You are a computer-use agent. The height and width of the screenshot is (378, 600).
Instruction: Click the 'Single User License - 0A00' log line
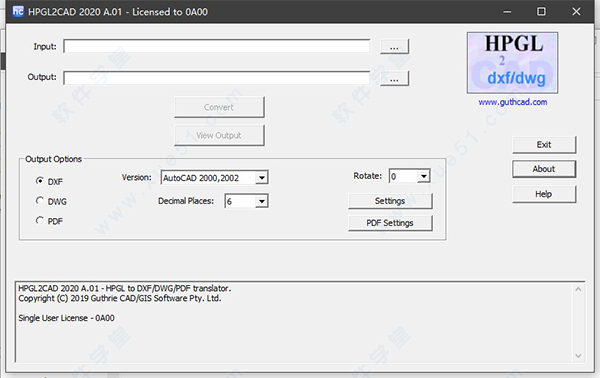point(66,318)
